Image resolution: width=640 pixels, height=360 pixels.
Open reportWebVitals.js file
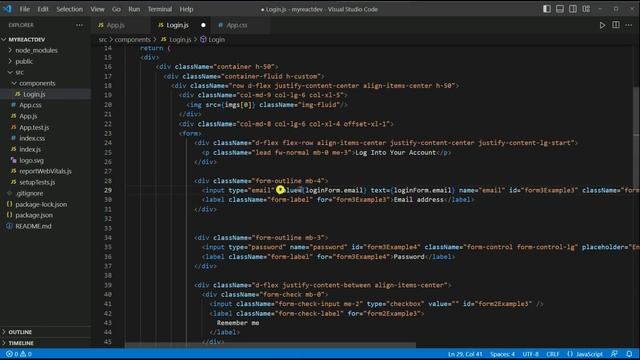[x=45, y=171]
